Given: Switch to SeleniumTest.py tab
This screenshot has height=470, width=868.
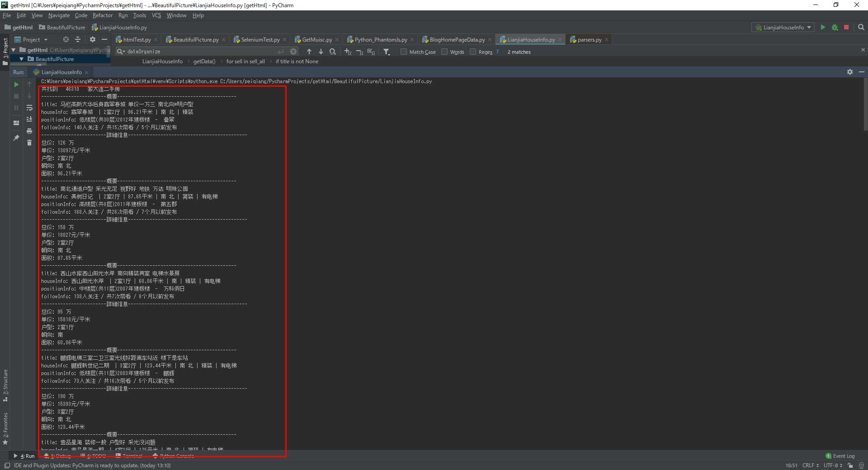Looking at the screenshot, I should coord(260,40).
